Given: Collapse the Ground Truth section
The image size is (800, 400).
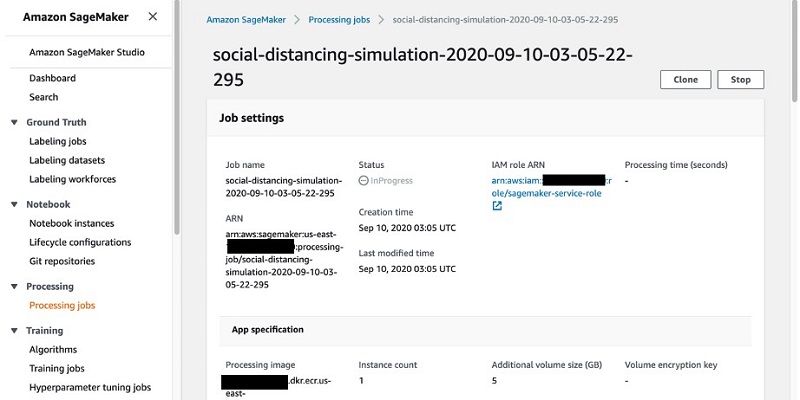Looking at the screenshot, I should click(x=14, y=122).
